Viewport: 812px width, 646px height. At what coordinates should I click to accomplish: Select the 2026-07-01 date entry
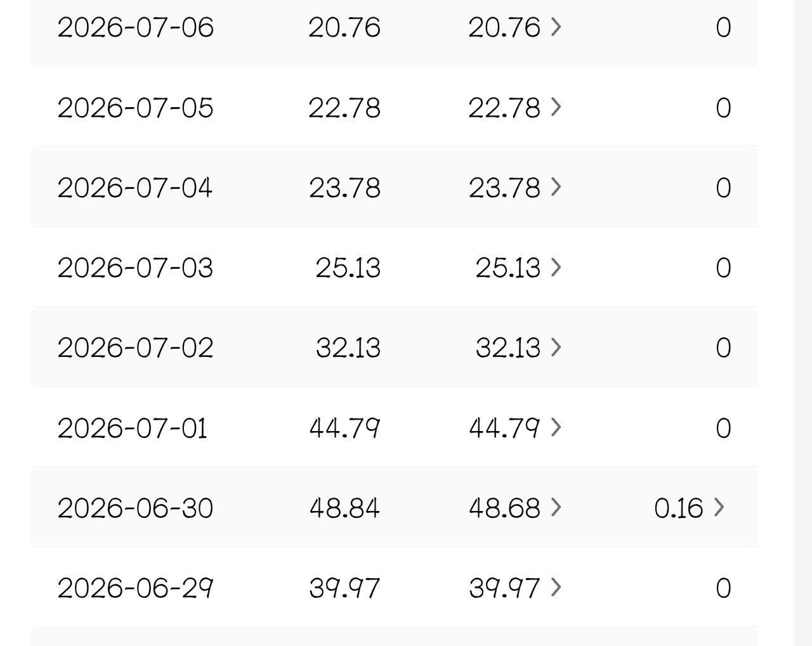pos(132,428)
